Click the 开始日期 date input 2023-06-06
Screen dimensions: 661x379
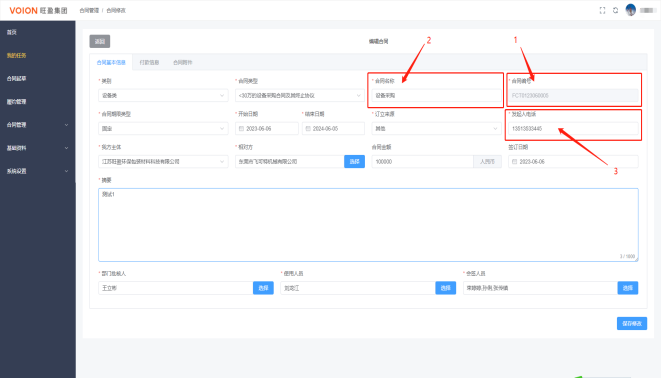click(x=267, y=129)
